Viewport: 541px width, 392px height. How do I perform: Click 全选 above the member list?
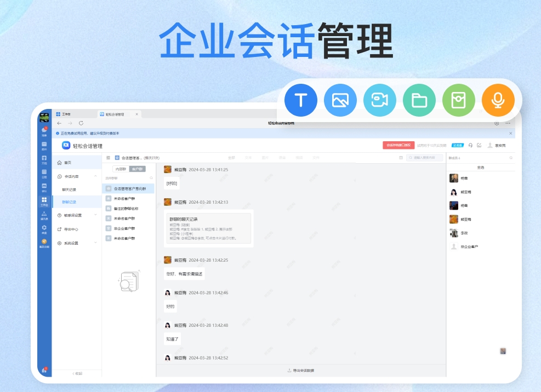point(481,167)
